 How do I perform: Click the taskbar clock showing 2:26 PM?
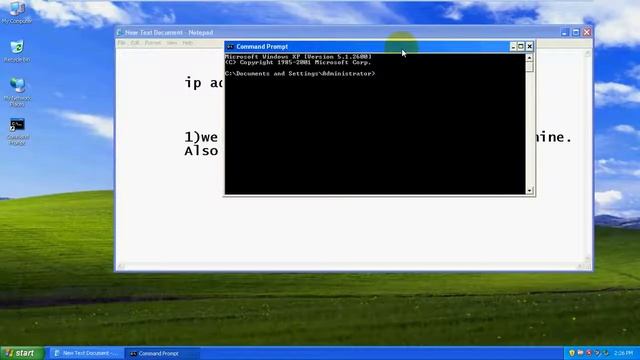pyautogui.click(x=623, y=353)
